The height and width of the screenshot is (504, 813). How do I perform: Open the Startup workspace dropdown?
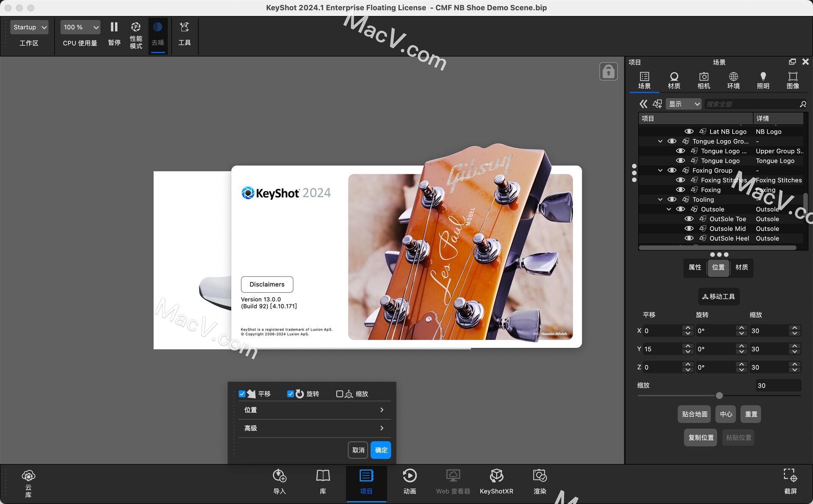[x=28, y=27]
